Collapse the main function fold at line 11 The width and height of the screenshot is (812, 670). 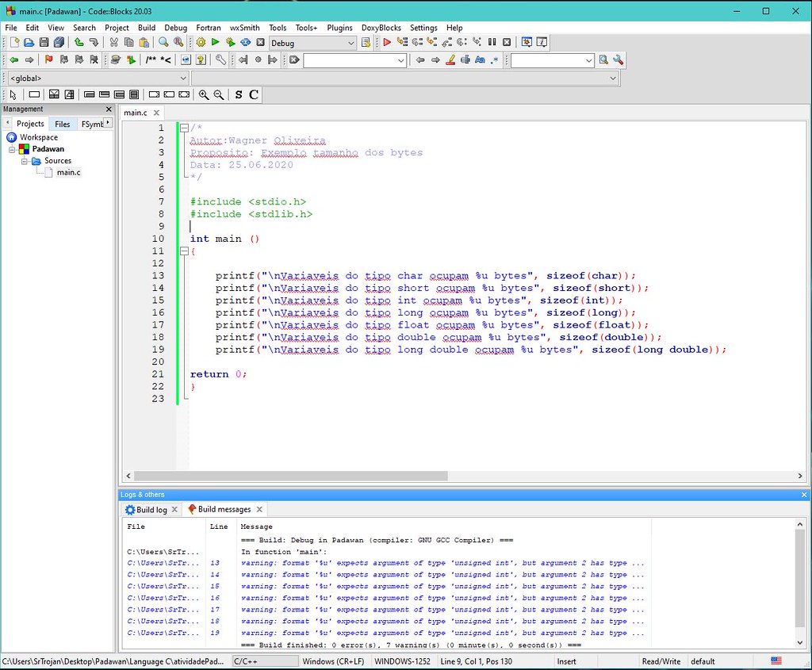click(x=184, y=251)
